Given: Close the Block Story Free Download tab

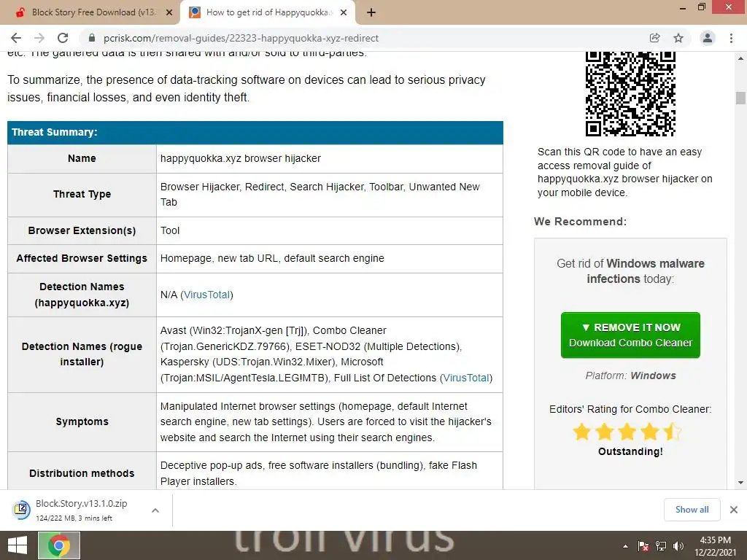Looking at the screenshot, I should pos(169,13).
